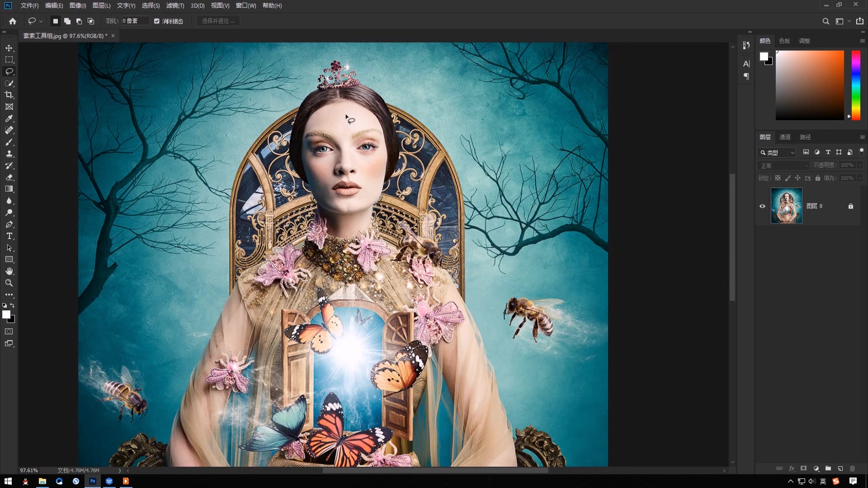This screenshot has width=868, height=488.
Task: Open the 类型 layer filter dropdown
Action: 777,152
